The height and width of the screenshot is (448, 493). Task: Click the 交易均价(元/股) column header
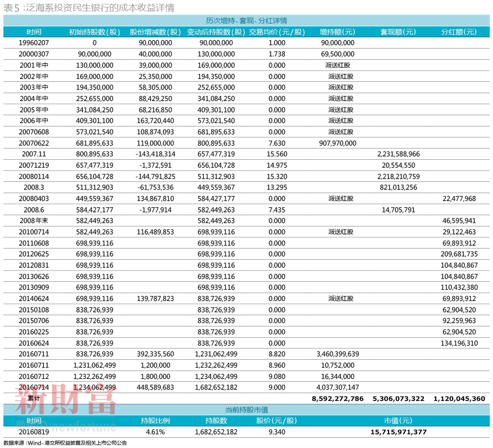coord(277,32)
